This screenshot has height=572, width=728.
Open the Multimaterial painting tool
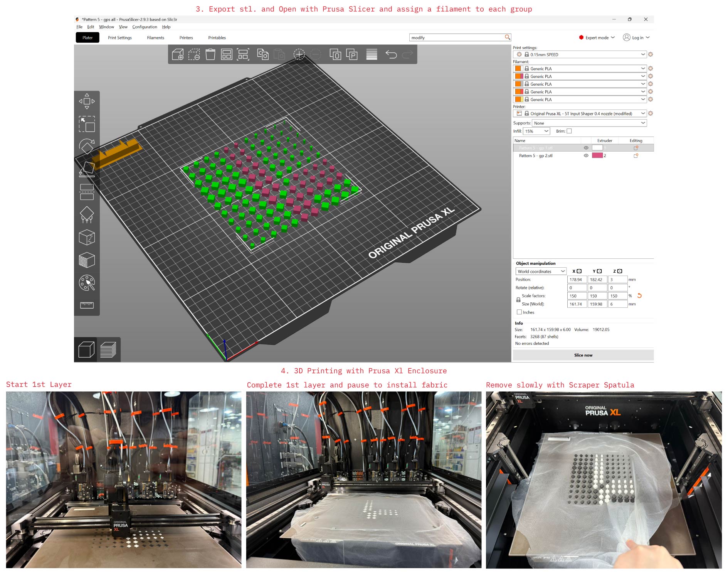(x=87, y=283)
